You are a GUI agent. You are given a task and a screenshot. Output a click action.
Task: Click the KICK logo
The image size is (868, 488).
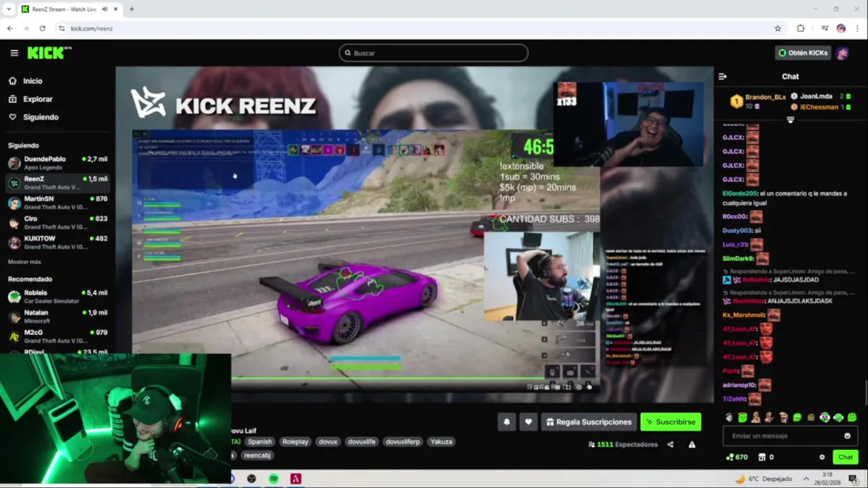(x=49, y=53)
